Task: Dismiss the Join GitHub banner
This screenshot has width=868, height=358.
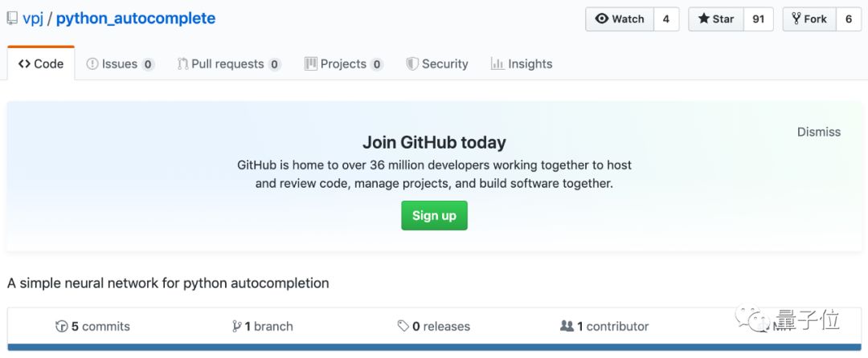Action: [818, 132]
